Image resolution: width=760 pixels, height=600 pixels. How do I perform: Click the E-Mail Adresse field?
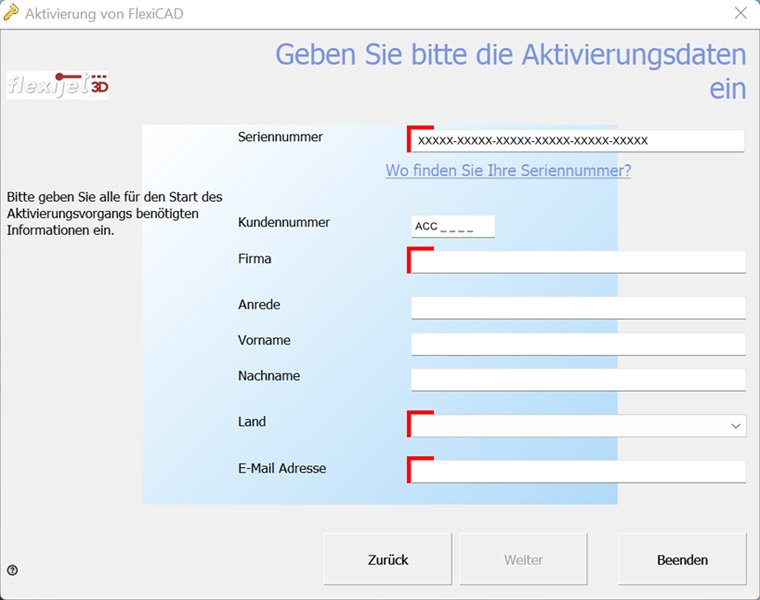tap(578, 471)
